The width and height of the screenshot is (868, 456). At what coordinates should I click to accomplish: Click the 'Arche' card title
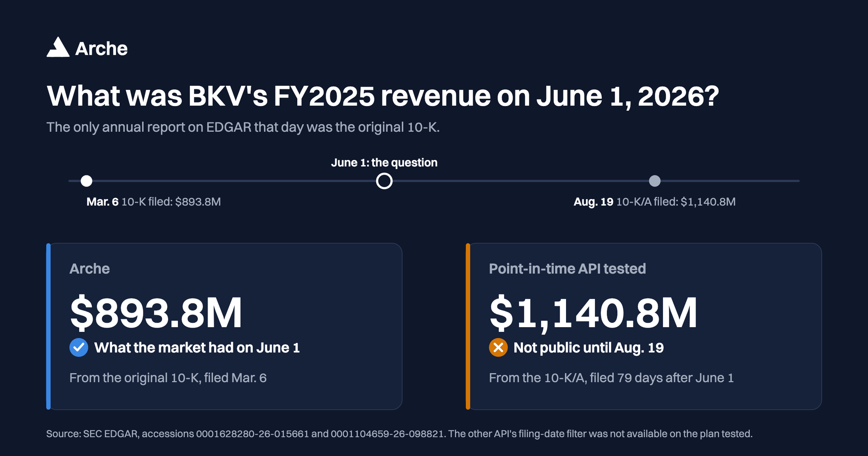point(90,269)
